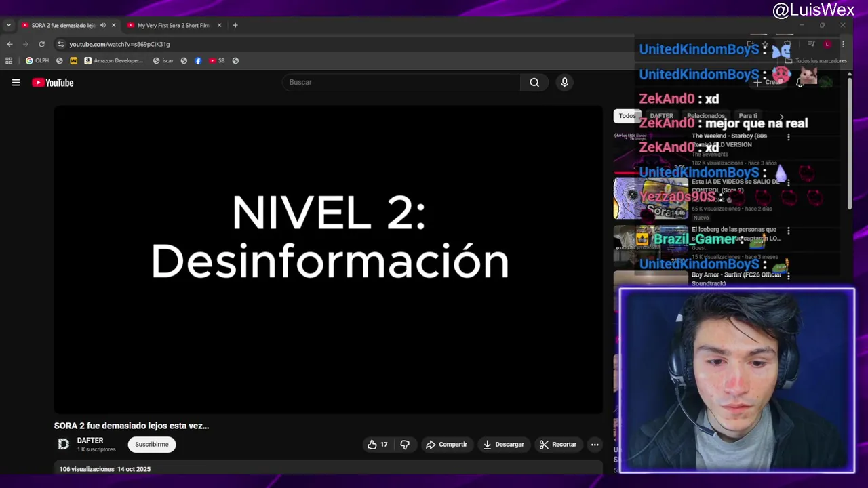Viewport: 868px width, 488px height.
Task: Share the video via Compartir
Action: (446, 445)
